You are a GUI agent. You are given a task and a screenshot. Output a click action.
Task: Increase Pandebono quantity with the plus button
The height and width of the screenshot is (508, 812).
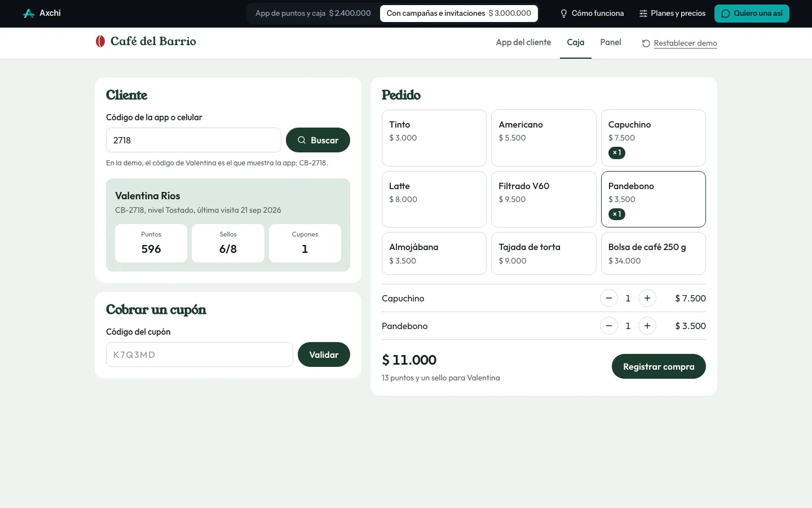pyautogui.click(x=647, y=326)
